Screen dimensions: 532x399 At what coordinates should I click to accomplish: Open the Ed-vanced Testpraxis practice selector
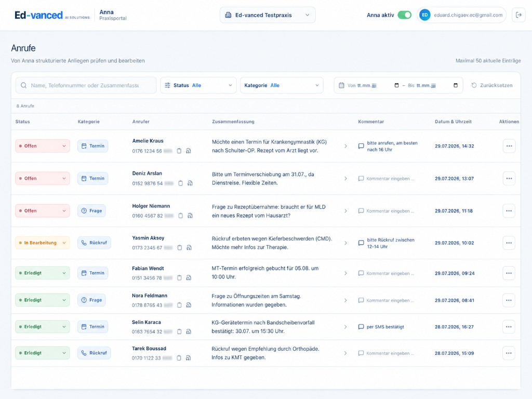(x=268, y=15)
